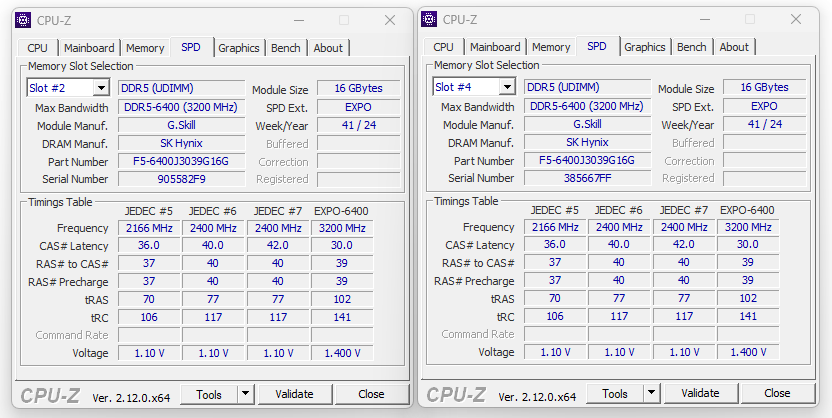The image size is (832, 418).
Task: Close the left CPU-Z window with X
Action: coord(390,20)
